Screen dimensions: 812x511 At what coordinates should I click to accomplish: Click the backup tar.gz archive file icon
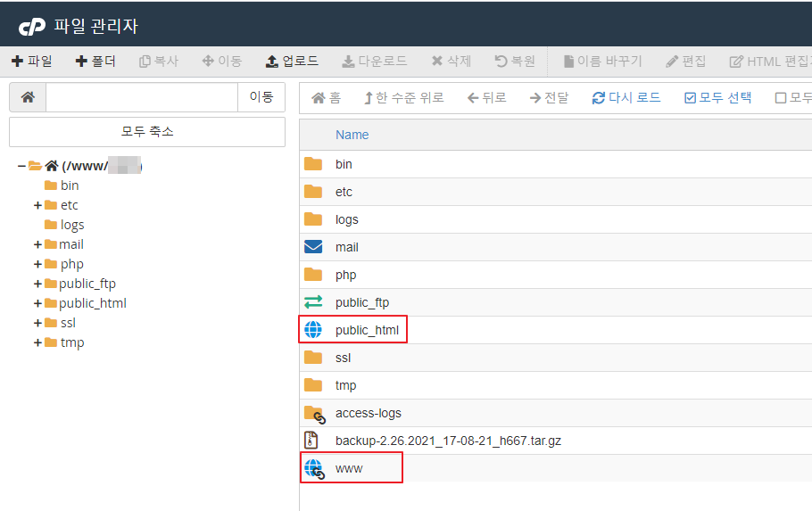click(x=311, y=441)
